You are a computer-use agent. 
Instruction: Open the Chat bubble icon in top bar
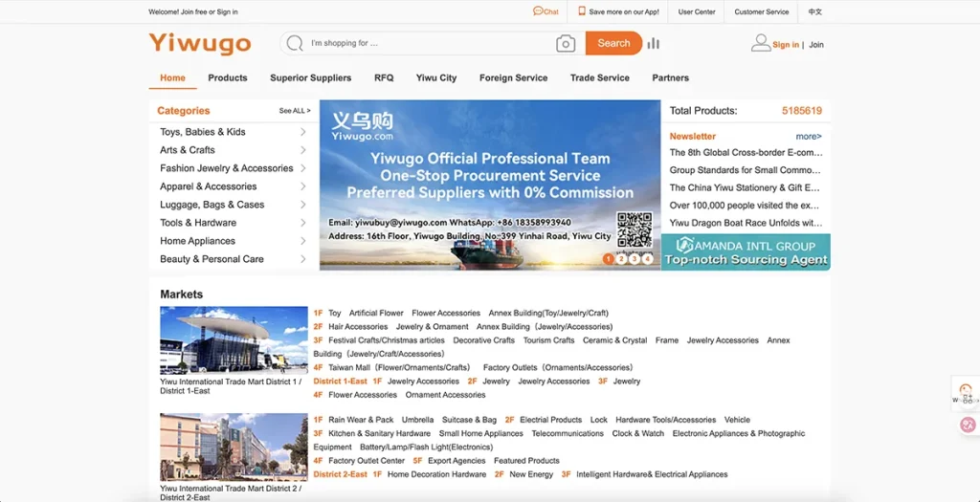(538, 11)
